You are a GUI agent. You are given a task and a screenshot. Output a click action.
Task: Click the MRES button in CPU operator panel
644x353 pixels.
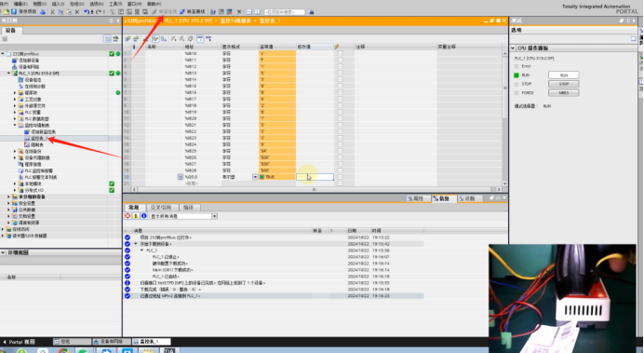[564, 93]
